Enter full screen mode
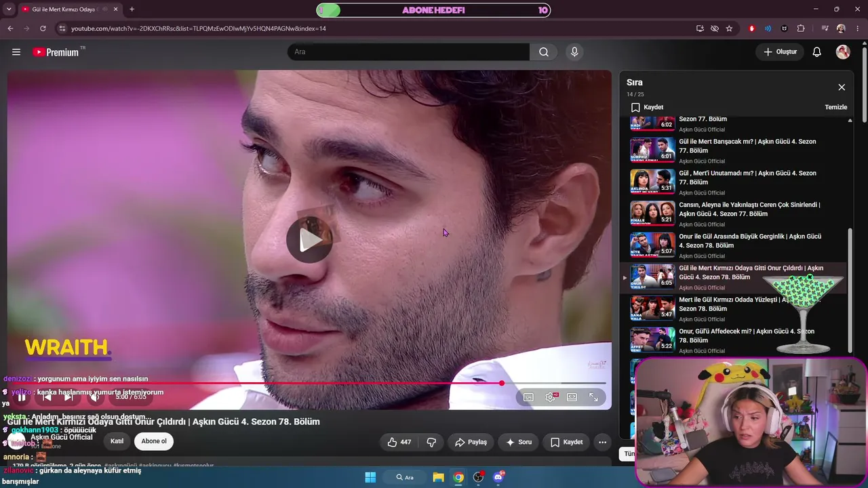Image resolution: width=868 pixels, height=488 pixels. tap(593, 397)
